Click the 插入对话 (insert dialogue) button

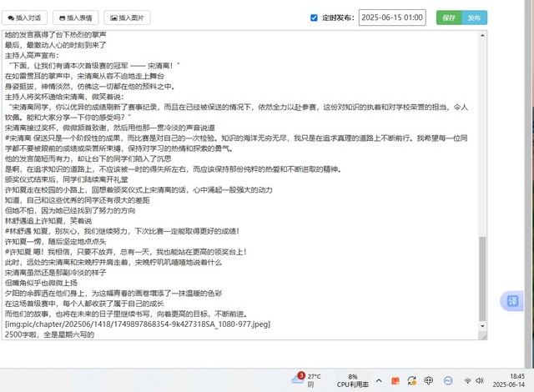click(x=25, y=17)
